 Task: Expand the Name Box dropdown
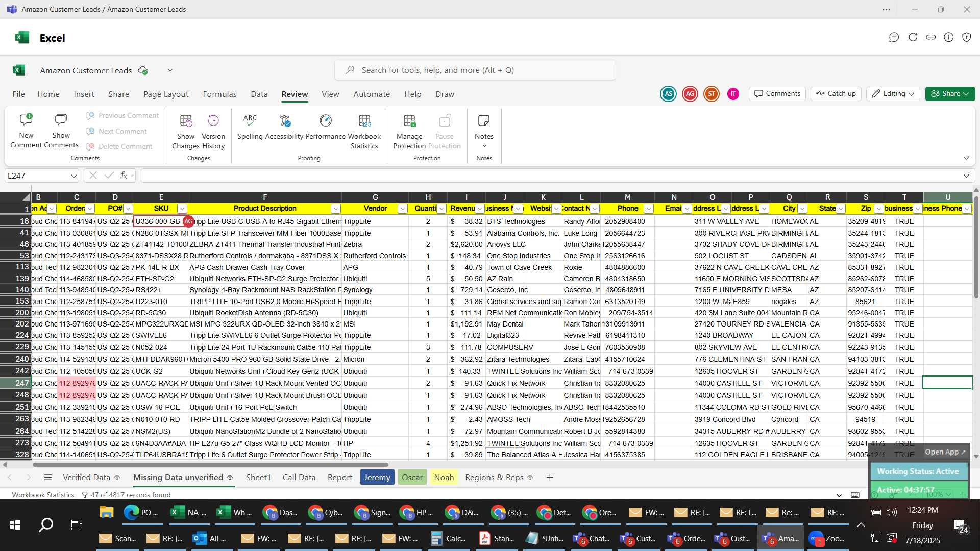[x=74, y=176]
